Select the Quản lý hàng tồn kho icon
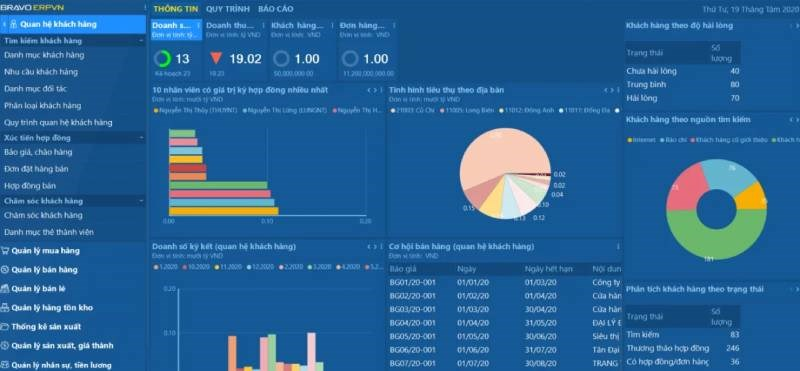800x371 pixels. [5, 307]
